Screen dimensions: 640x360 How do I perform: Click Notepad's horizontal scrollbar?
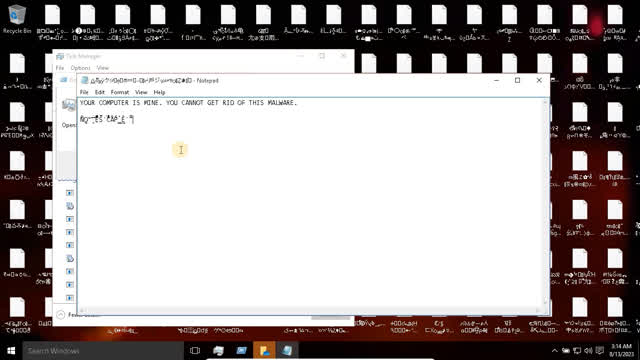310,311
